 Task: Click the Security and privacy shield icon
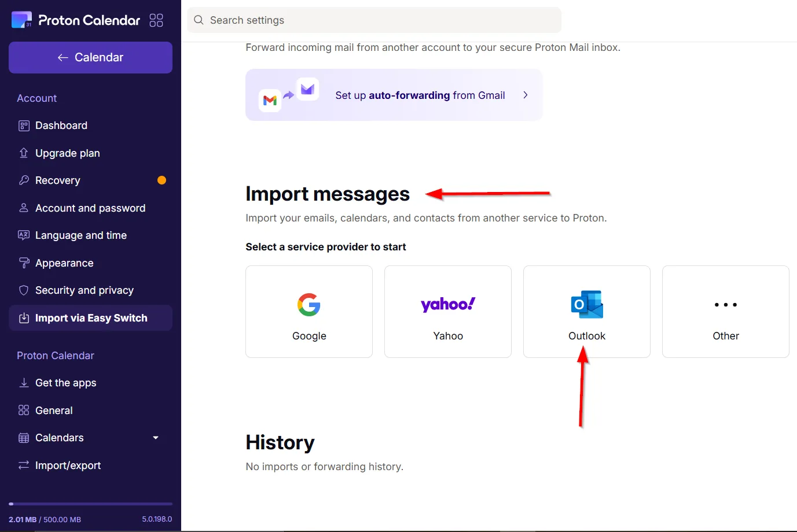(x=23, y=290)
